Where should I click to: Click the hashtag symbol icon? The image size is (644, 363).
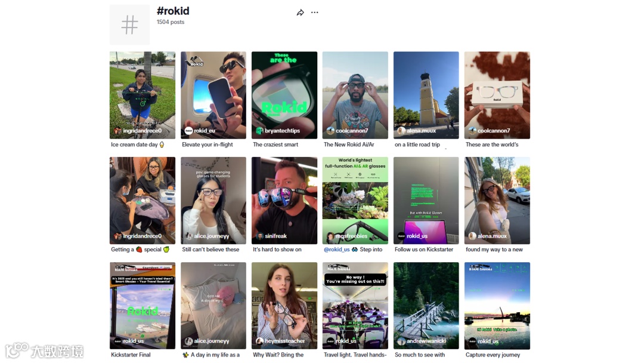click(x=130, y=24)
